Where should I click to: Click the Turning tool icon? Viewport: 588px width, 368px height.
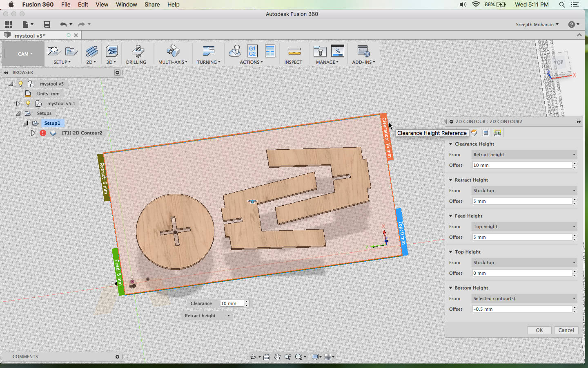click(209, 51)
